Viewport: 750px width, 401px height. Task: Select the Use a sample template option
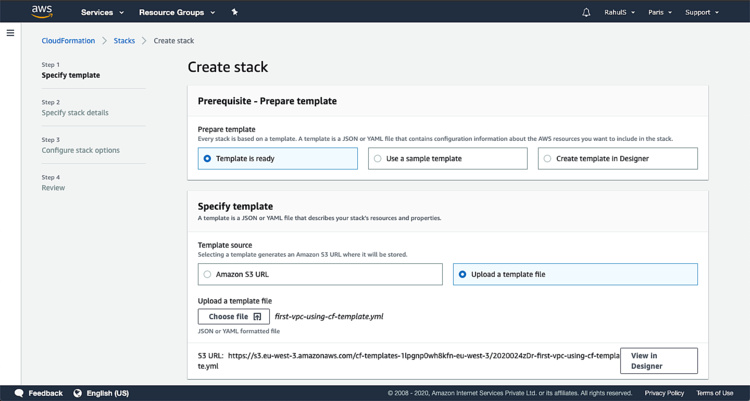pos(447,158)
